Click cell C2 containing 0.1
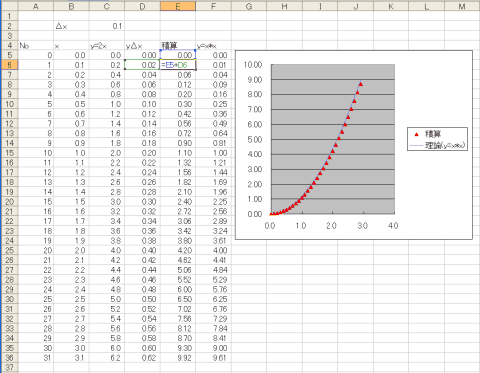The height and width of the screenshot is (373, 480). click(x=107, y=26)
